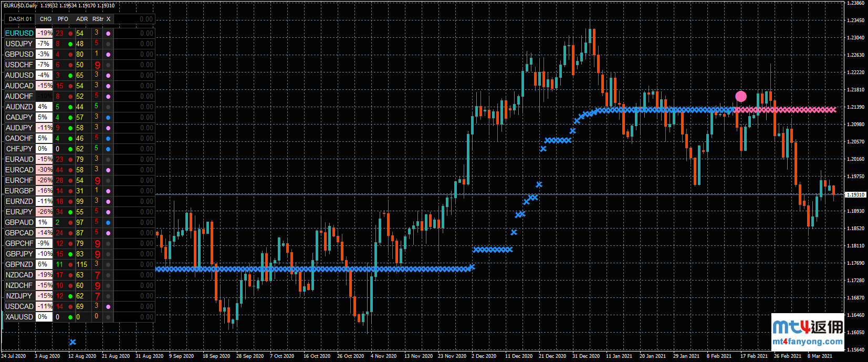Image resolution: width=868 pixels, height=362 pixels.
Task: Click the ADR column header
Action: (82, 19)
